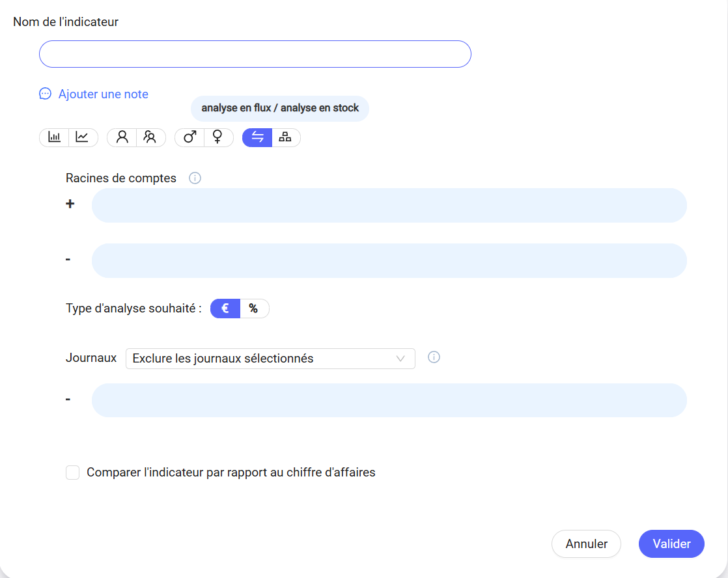
Task: Select the female symbol icon
Action: [x=218, y=137]
